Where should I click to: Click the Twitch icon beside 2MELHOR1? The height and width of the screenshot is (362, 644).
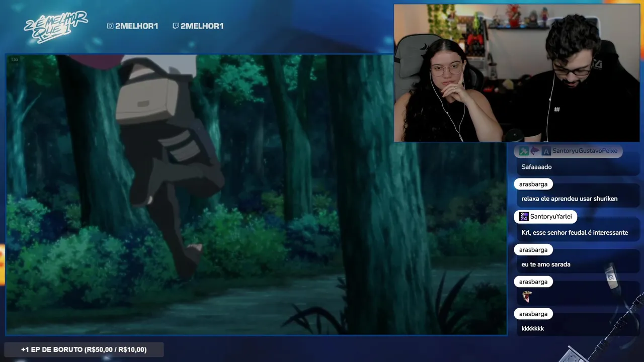click(176, 26)
